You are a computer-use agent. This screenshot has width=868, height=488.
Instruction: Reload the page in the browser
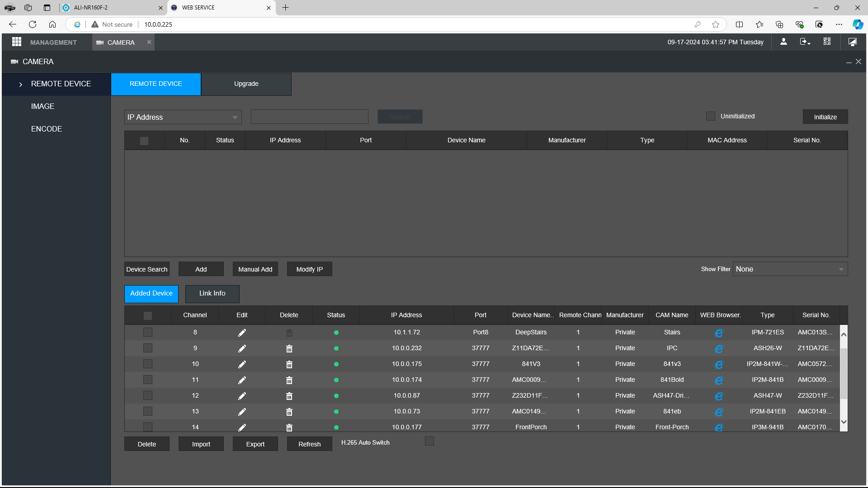coord(32,24)
